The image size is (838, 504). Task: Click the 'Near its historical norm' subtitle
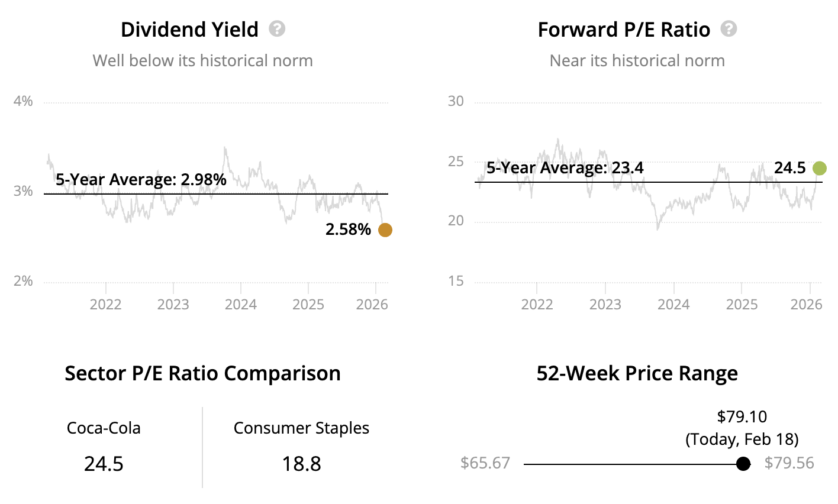pyautogui.click(x=637, y=60)
